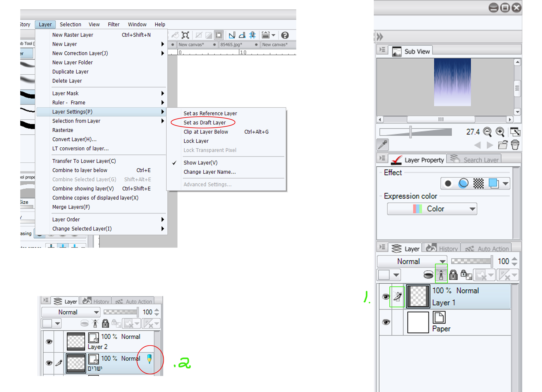
Task: Click the zoom in magnifier in Sub View
Action: click(500, 132)
